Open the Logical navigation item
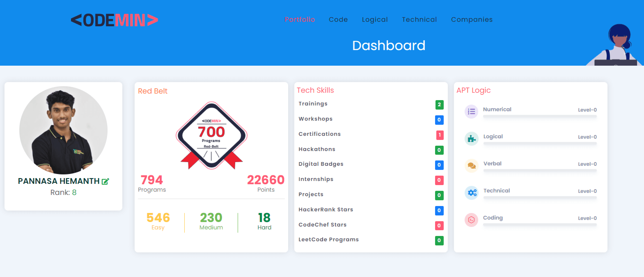Viewport: 644px width, 277px height. pyautogui.click(x=375, y=19)
